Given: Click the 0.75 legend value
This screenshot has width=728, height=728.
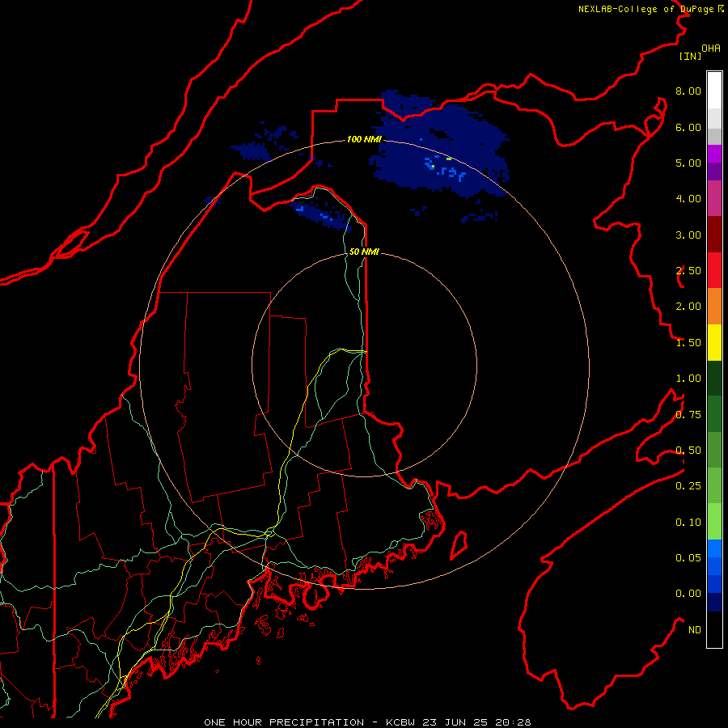Looking at the screenshot, I should point(688,415).
